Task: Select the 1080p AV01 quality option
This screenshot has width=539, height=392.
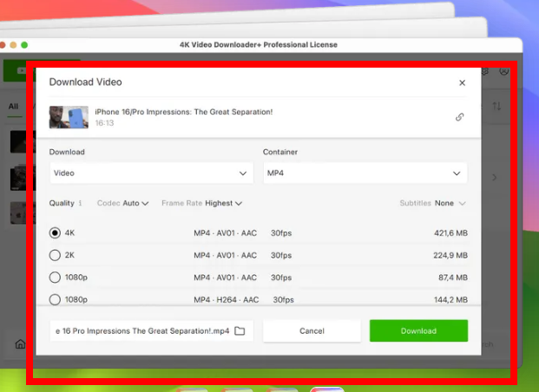Action: (55, 278)
